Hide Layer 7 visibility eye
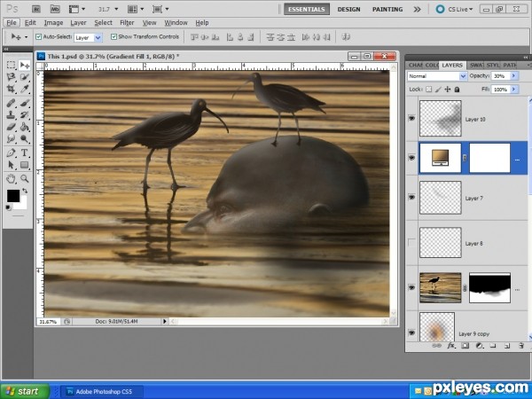532x399 pixels. (x=411, y=197)
